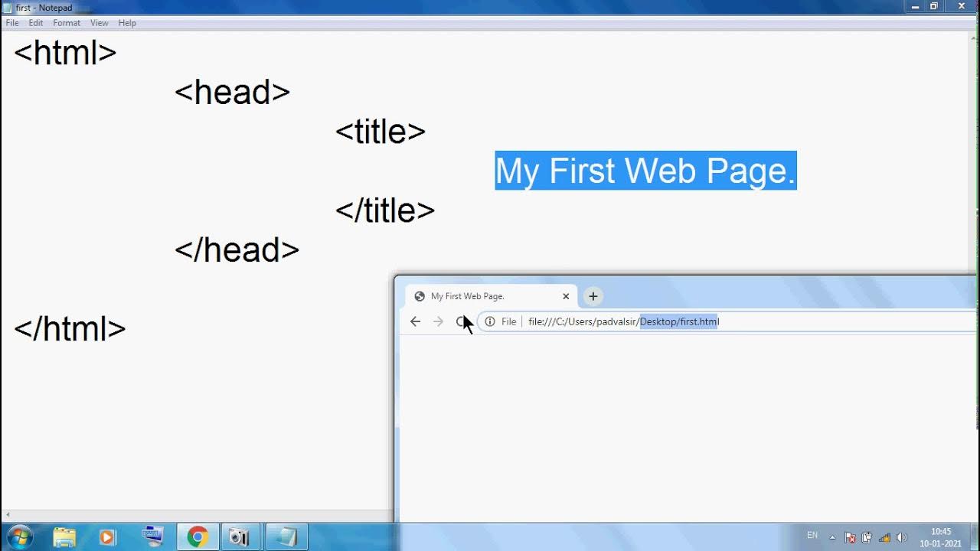View site information icon in address bar

[x=490, y=321]
